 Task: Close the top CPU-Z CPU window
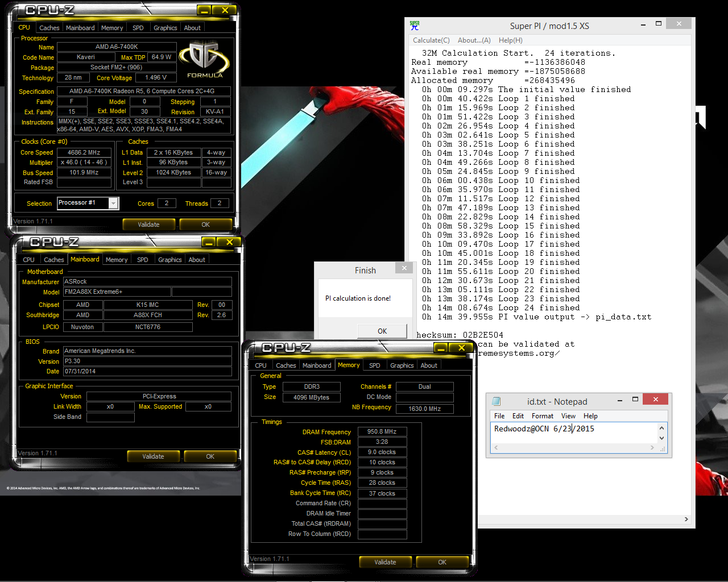[x=225, y=10]
